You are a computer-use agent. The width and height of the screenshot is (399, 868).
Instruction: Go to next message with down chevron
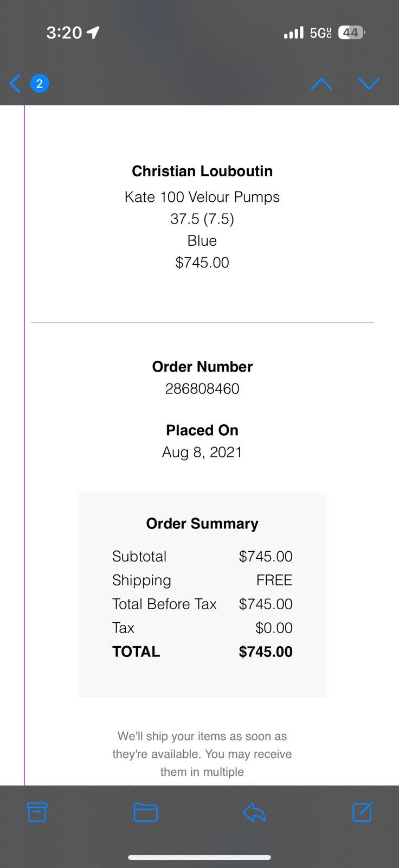369,84
